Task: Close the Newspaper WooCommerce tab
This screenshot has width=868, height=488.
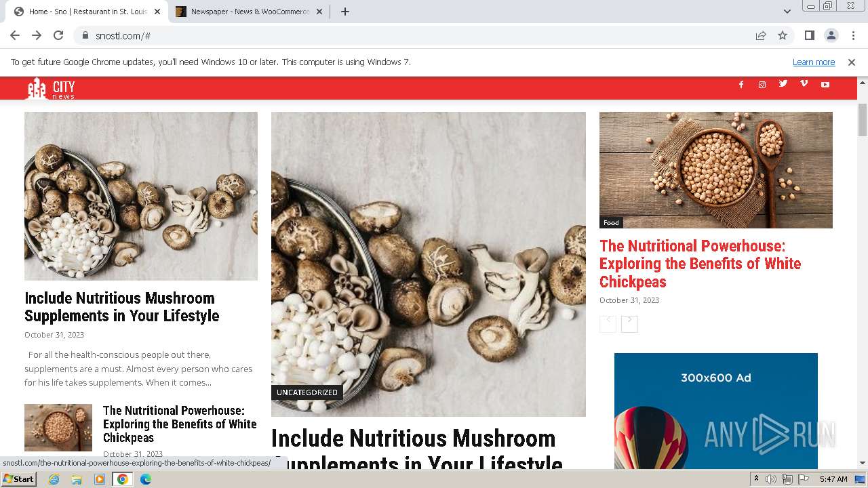Action: tap(319, 12)
